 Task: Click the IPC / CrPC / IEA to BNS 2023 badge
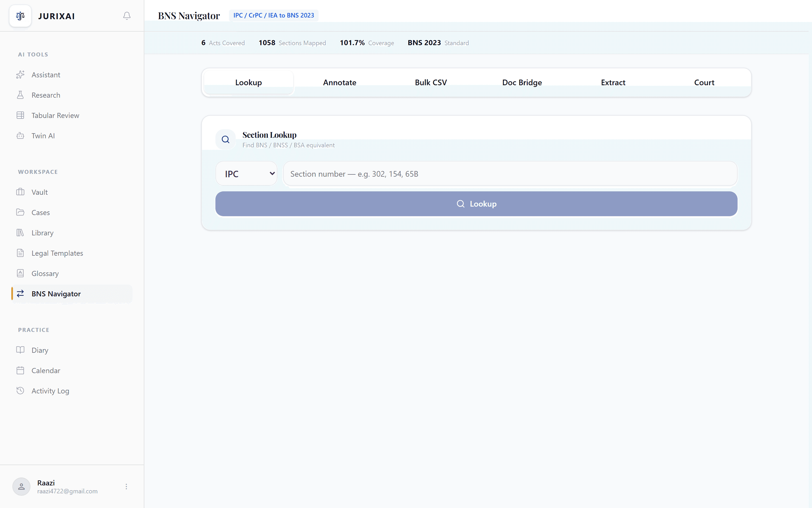pyautogui.click(x=273, y=16)
